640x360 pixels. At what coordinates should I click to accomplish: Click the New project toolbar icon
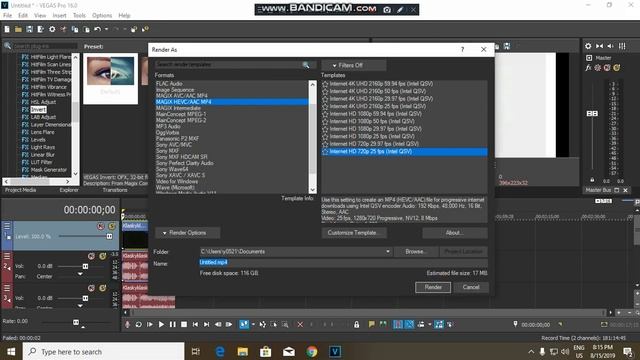click(x=7, y=29)
